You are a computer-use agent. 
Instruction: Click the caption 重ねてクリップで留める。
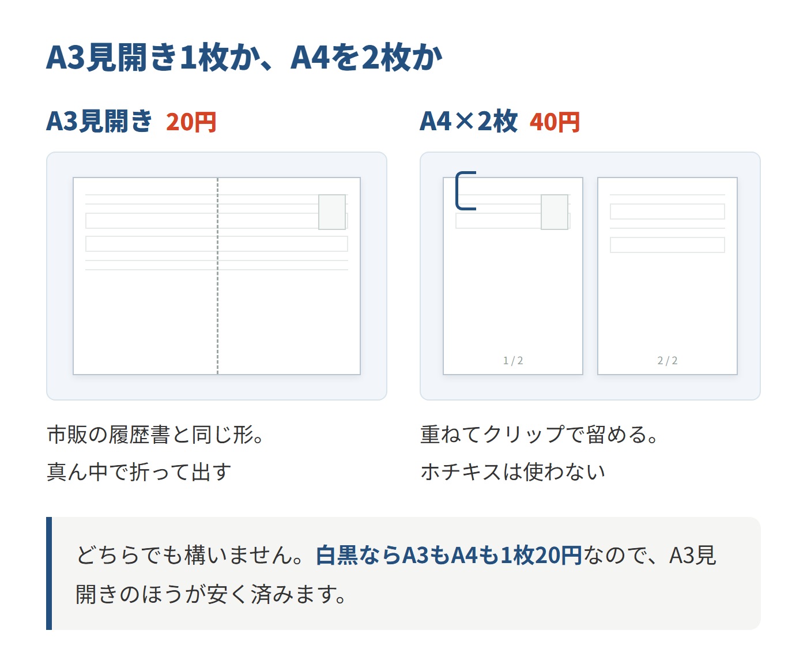[540, 435]
